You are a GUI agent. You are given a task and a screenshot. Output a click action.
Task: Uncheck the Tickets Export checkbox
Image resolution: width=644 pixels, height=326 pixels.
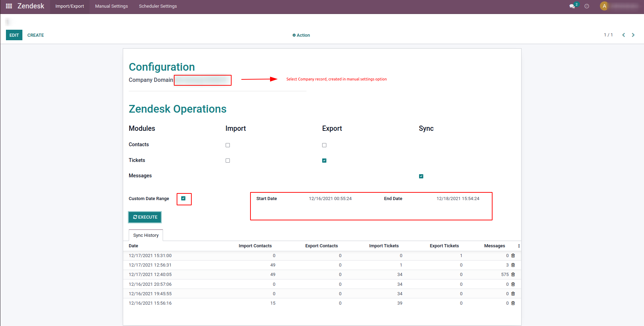(x=324, y=161)
